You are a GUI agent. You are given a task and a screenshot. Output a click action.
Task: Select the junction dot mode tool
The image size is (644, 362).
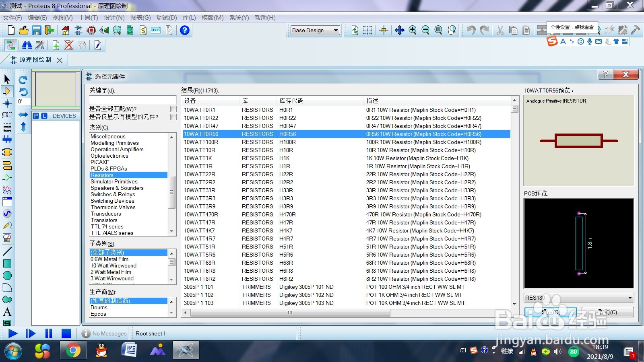7,103
